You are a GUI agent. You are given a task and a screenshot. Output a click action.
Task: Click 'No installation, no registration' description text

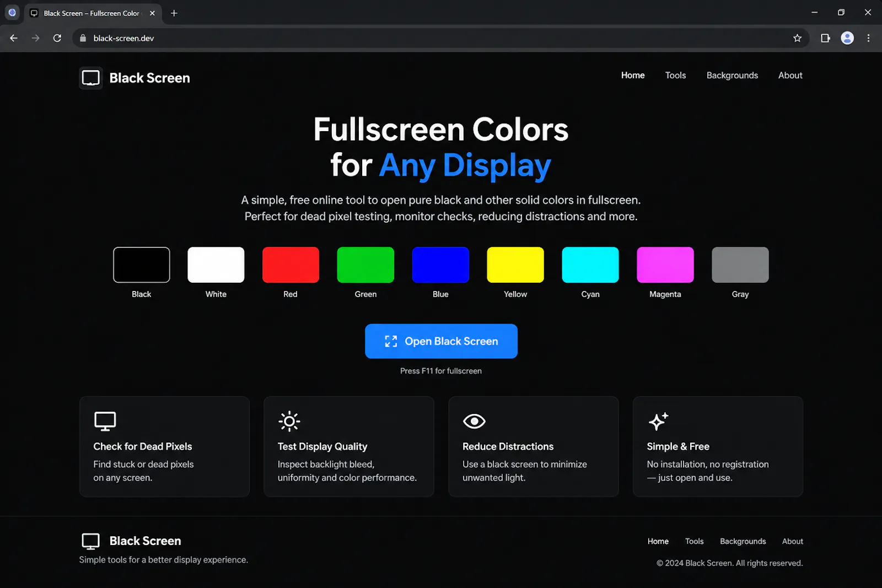coord(708,465)
